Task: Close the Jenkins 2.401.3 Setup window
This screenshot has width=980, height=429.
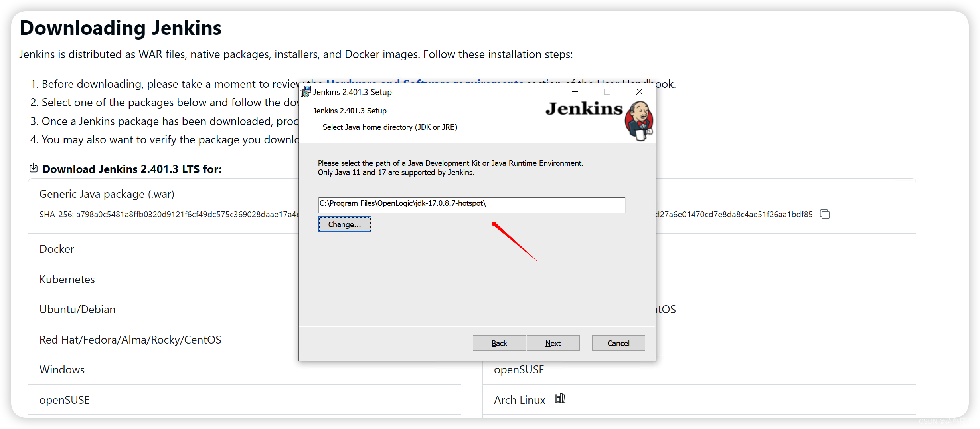Action: (639, 92)
